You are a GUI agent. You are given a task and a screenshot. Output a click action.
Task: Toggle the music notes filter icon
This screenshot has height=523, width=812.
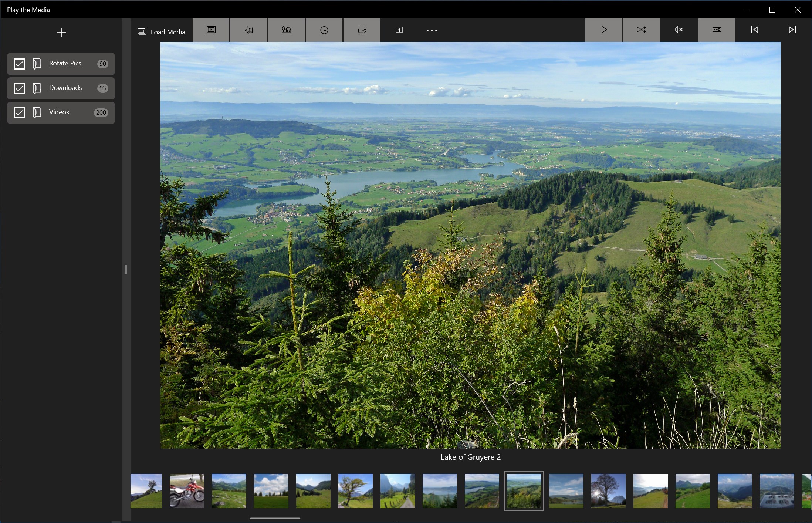(249, 30)
